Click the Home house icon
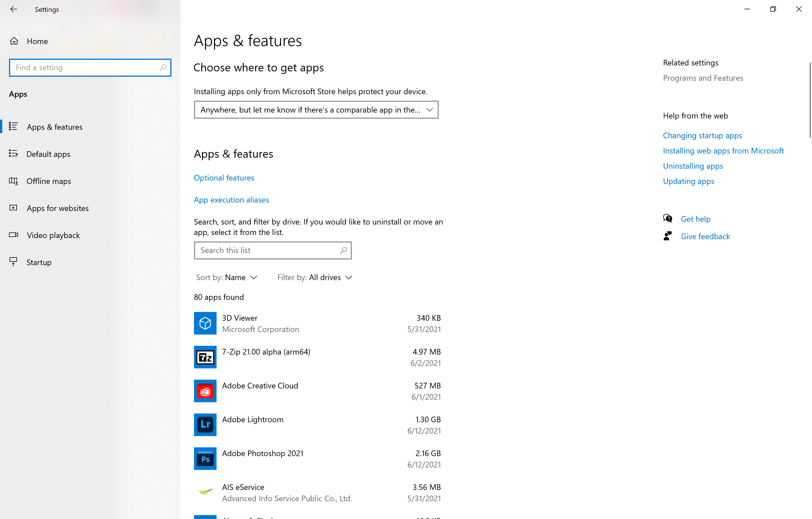Screen dimensions: 812x519 click(x=14, y=41)
